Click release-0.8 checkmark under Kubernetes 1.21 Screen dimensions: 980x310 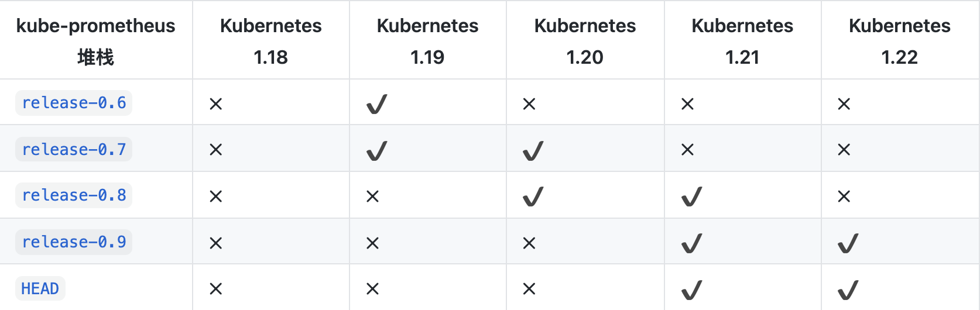(x=691, y=197)
